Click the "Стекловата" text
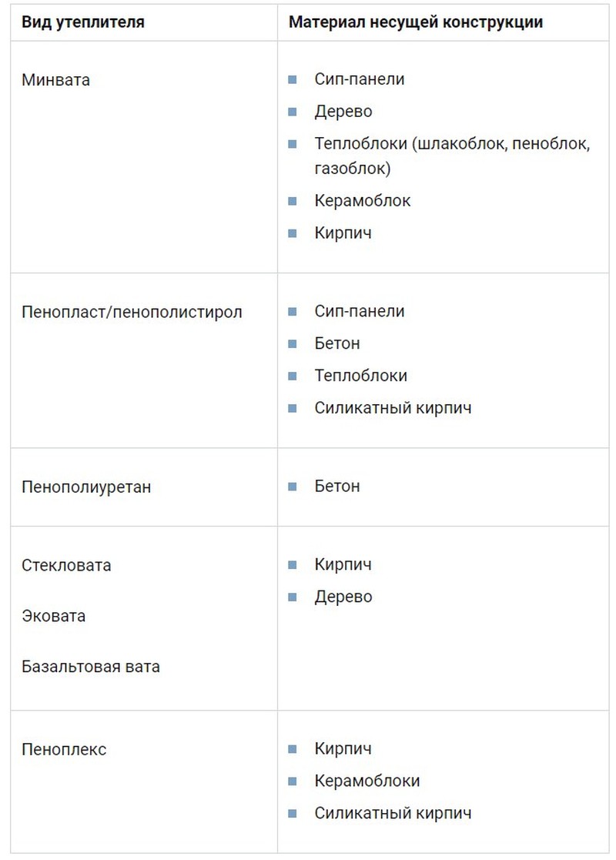616x860 pixels. coord(66,566)
